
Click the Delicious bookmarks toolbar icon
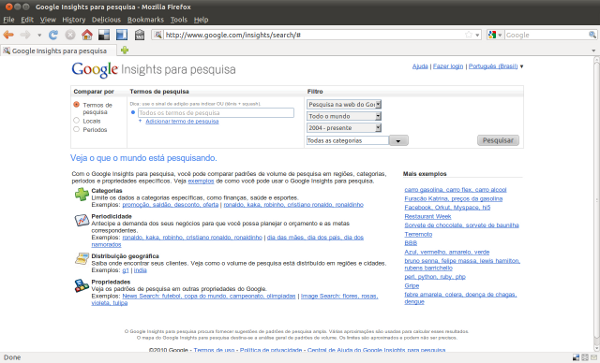(x=104, y=35)
